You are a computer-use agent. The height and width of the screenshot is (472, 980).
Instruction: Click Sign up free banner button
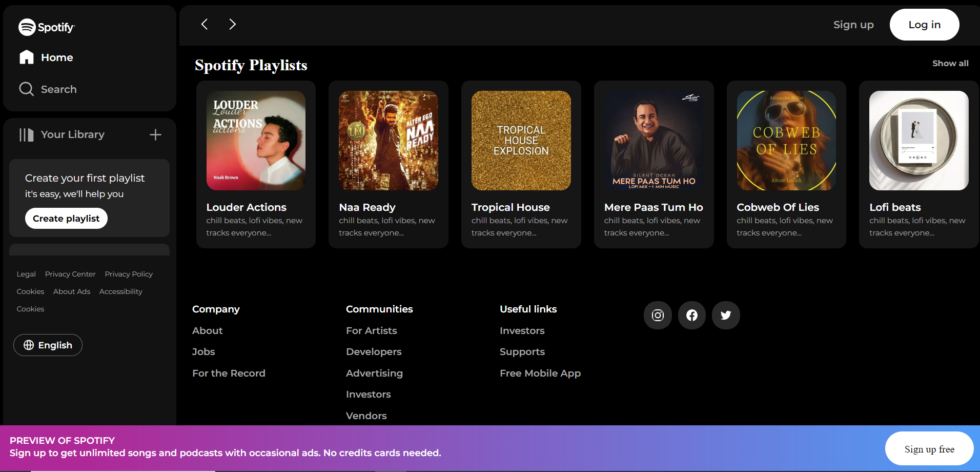pyautogui.click(x=929, y=448)
